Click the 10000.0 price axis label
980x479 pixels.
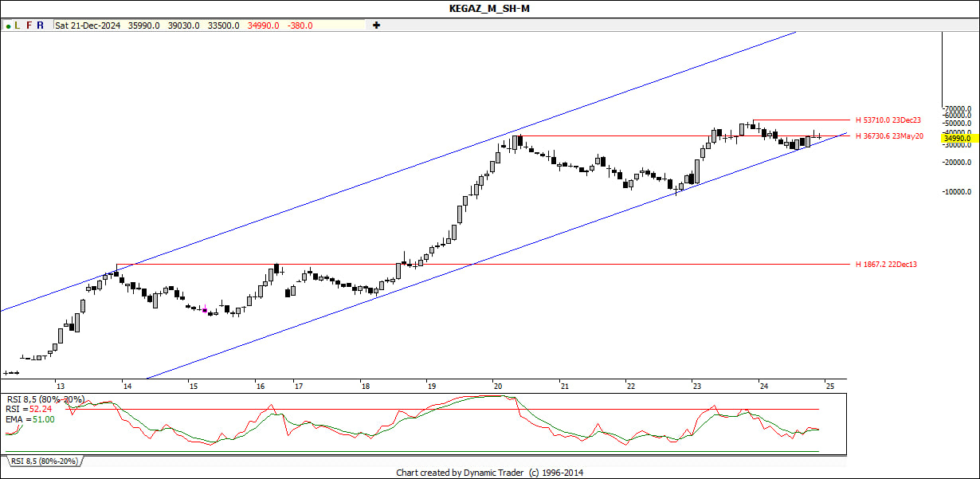(x=958, y=192)
